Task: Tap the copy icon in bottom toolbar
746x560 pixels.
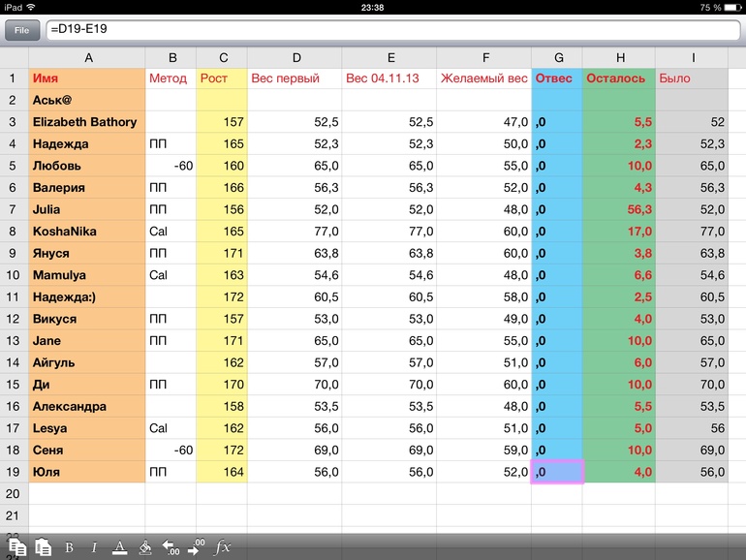Action: point(17,547)
